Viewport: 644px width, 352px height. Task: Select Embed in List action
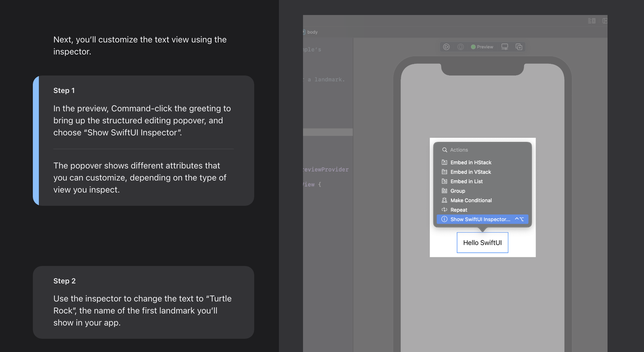(466, 181)
